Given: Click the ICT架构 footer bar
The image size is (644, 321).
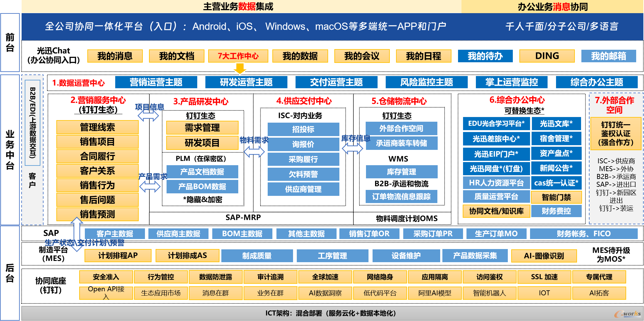Looking at the screenshot, I should tap(332, 313).
